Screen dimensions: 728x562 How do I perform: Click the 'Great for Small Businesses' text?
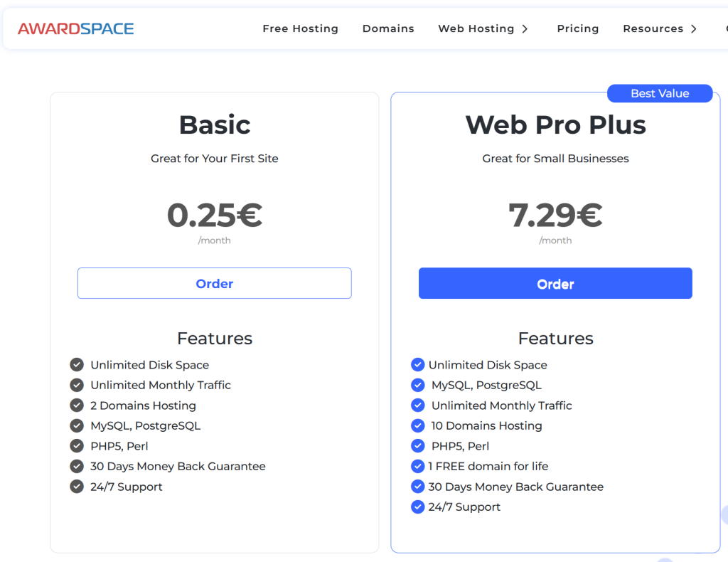pyautogui.click(x=555, y=159)
